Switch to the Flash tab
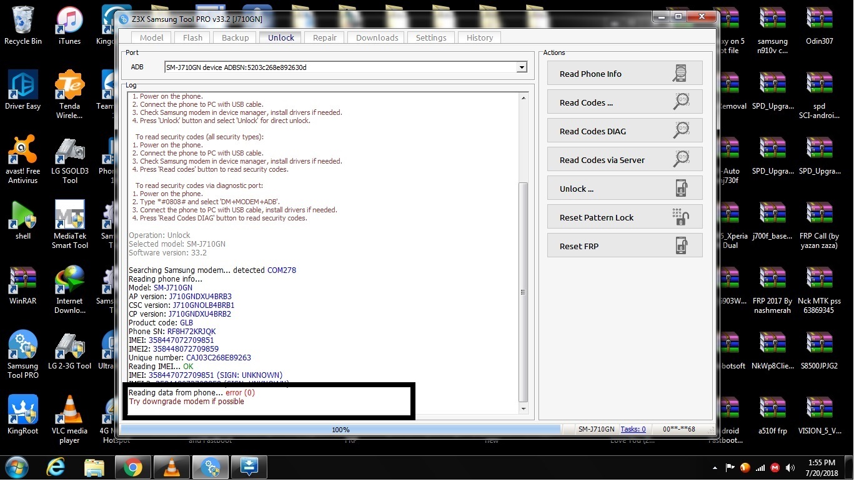The width and height of the screenshot is (864, 504). tap(192, 37)
